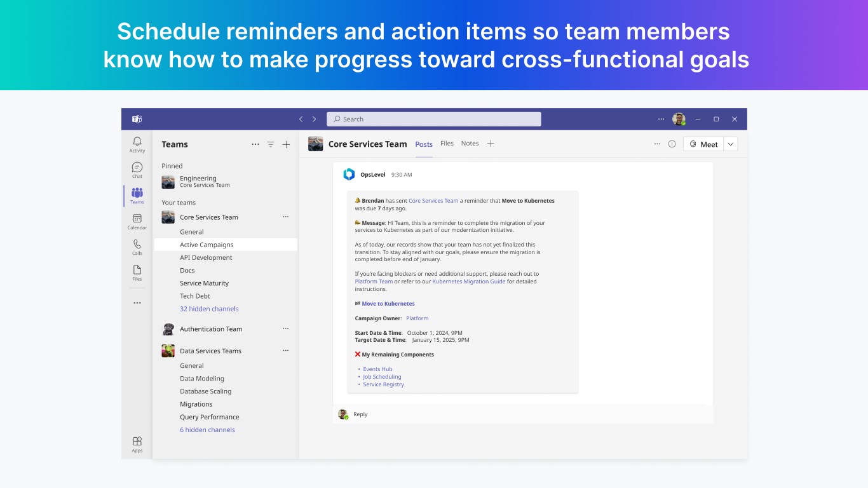Open the Apps icon at bottom of rail
The width and height of the screenshot is (868, 488).
137,444
